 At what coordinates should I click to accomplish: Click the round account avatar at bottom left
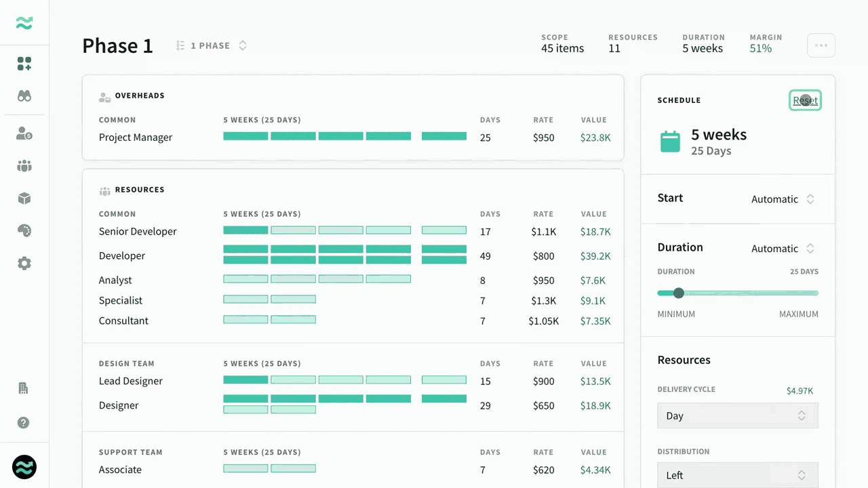[x=24, y=467]
